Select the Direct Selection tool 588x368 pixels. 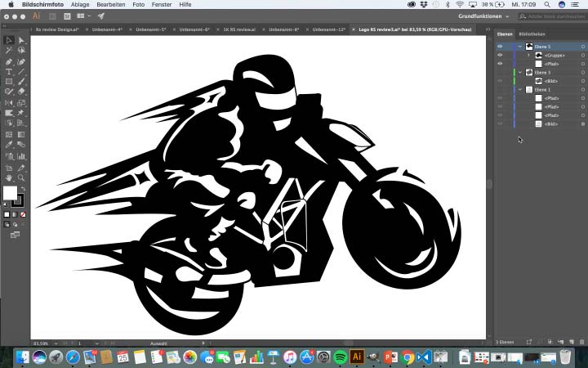(x=21, y=40)
